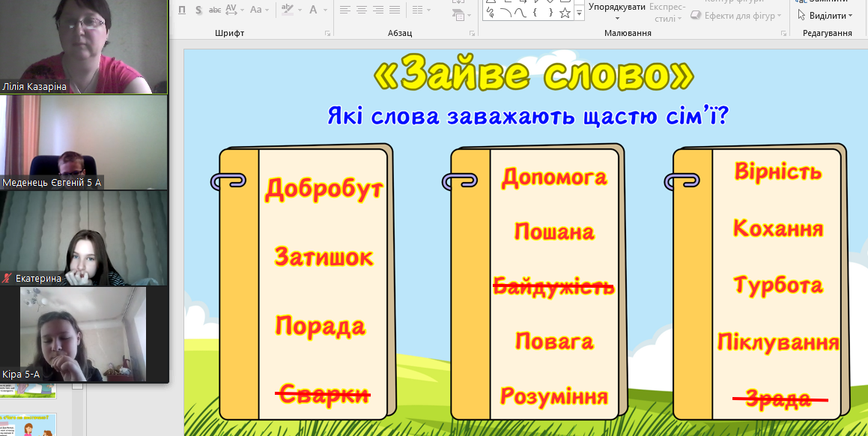Open Ефекти для фігур menu
The image size is (868, 436).
click(x=737, y=16)
